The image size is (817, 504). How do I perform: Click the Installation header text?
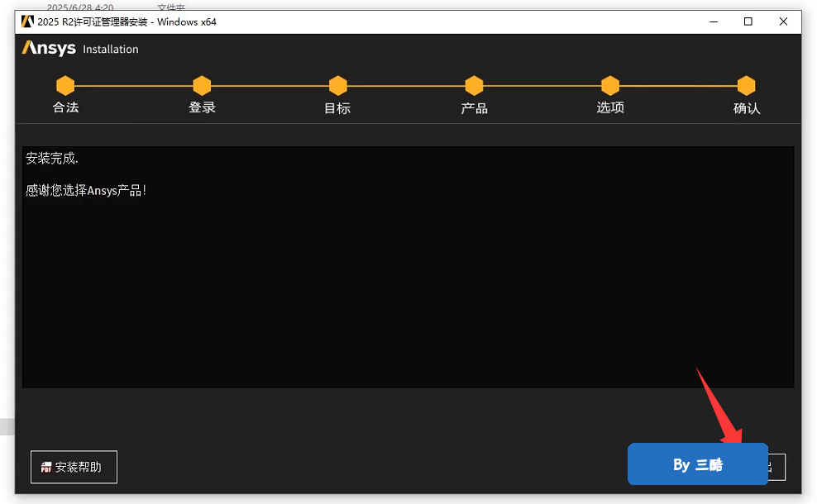(111, 50)
